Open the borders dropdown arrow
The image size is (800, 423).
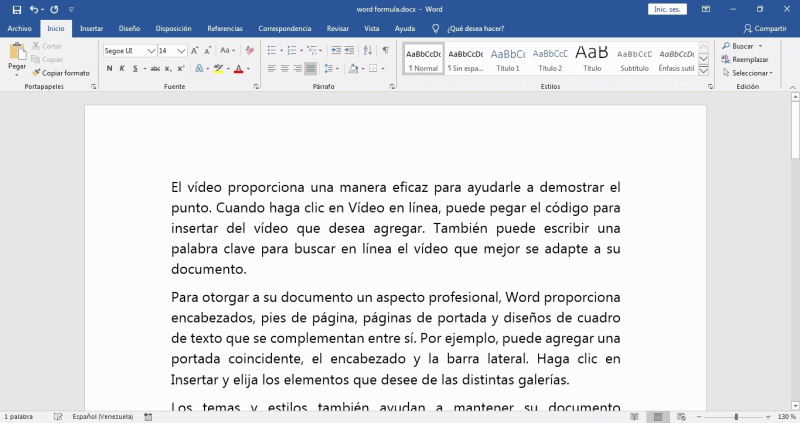pos(383,68)
